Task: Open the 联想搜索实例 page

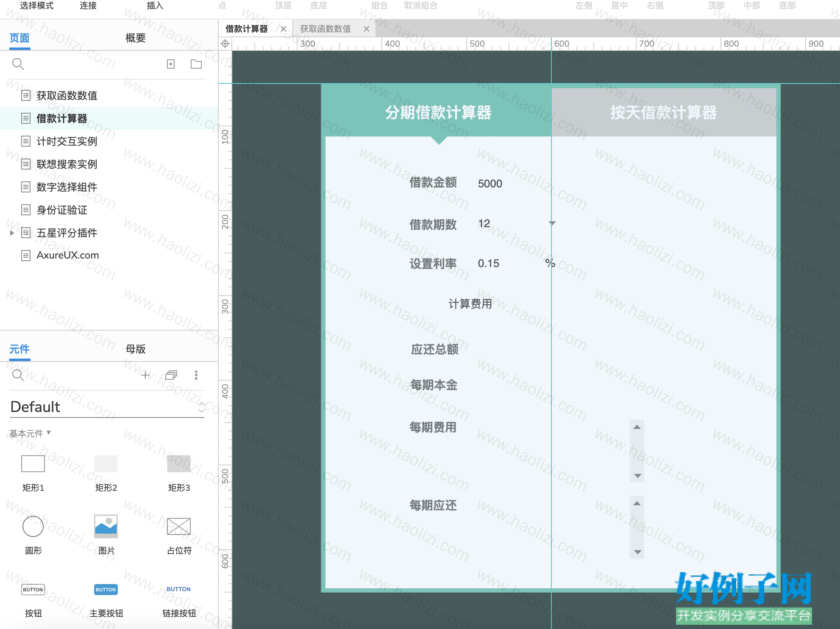Action: [67, 164]
